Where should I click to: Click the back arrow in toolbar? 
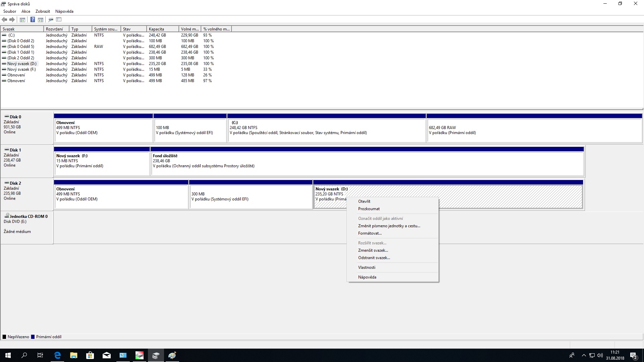point(4,19)
